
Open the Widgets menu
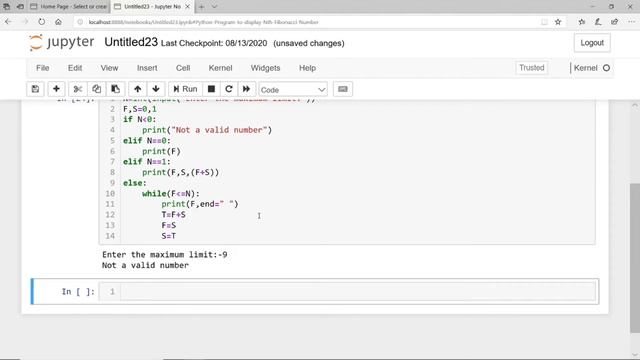pos(265,68)
